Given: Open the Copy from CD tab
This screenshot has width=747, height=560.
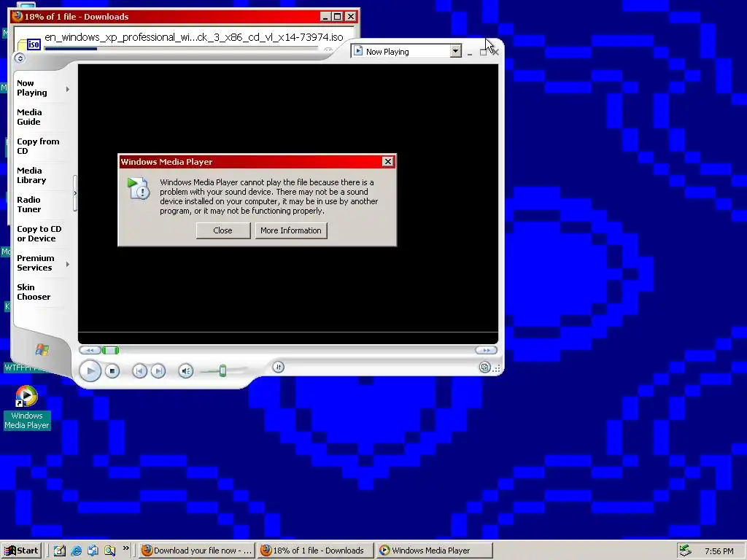Looking at the screenshot, I should pos(38,146).
